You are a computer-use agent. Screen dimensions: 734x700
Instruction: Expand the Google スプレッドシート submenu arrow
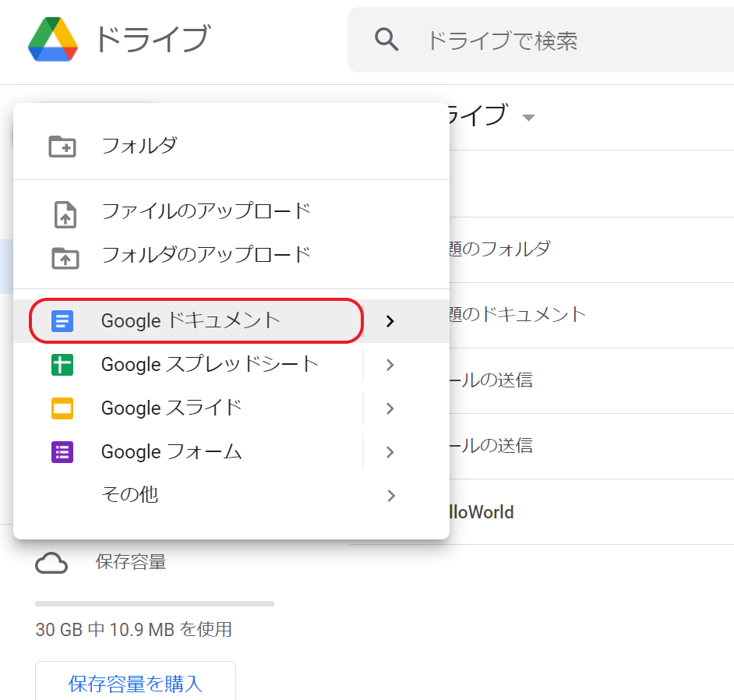coord(390,365)
